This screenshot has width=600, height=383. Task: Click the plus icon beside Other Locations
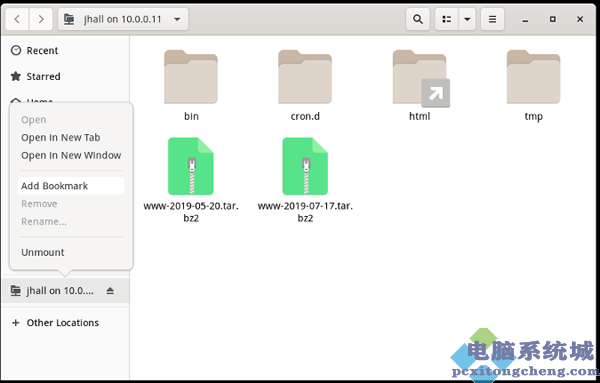[16, 323]
